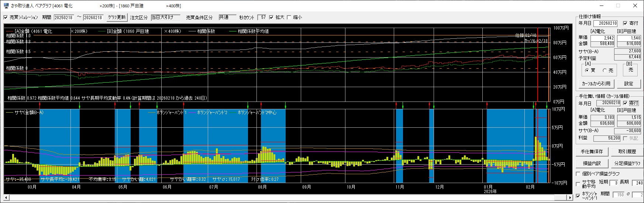This screenshot has width=644, height=203.
Task: Click the 分足損益グラフ button
Action: (x=627, y=164)
